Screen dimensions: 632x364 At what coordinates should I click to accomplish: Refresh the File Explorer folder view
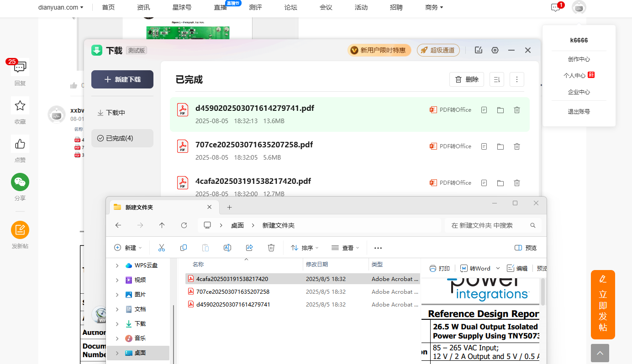tap(184, 225)
